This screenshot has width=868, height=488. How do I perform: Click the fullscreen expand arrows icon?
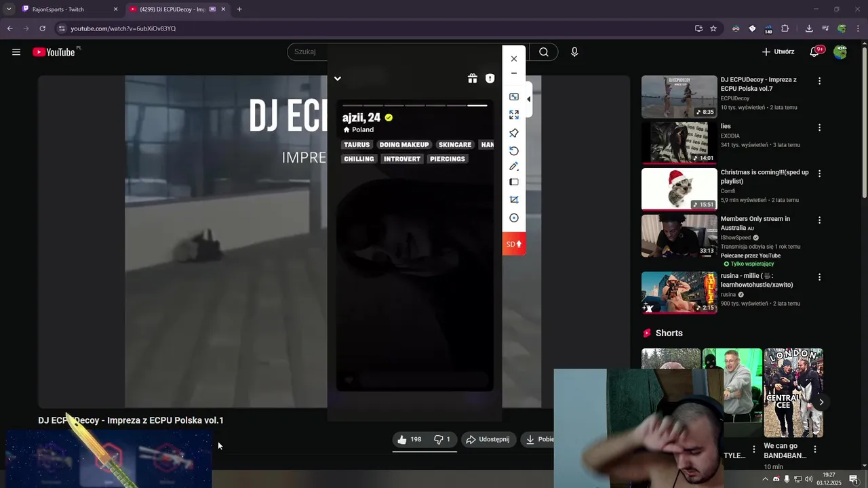click(514, 115)
